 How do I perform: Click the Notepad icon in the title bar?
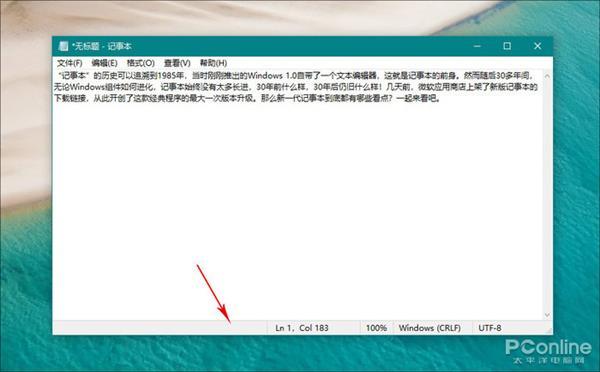(x=63, y=46)
